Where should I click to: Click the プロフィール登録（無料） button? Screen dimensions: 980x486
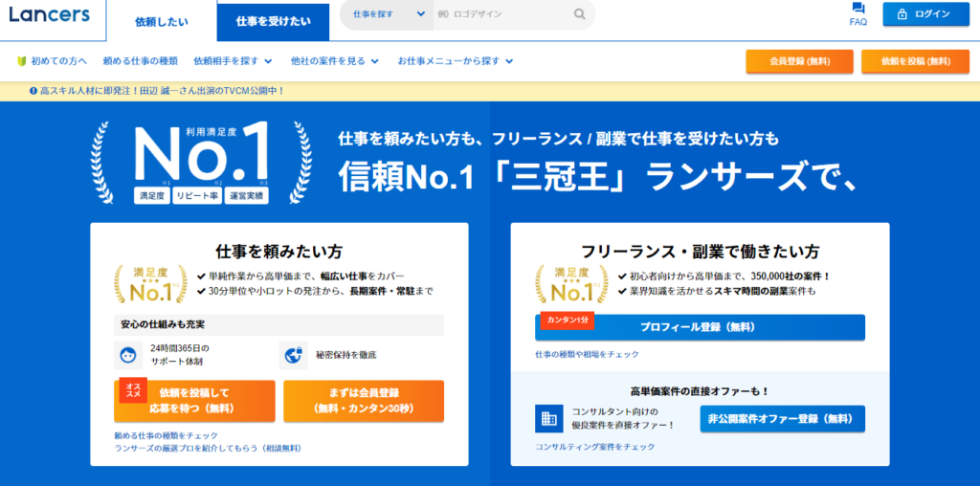click(x=700, y=327)
